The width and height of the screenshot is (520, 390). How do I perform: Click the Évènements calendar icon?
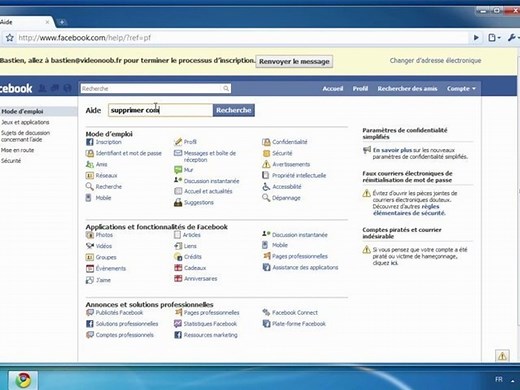click(x=90, y=268)
